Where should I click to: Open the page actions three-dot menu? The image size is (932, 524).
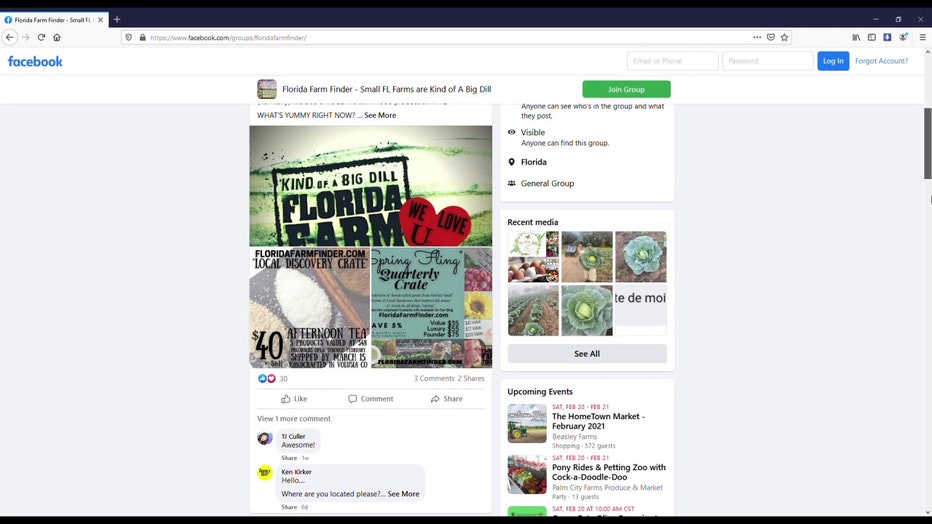click(x=757, y=37)
